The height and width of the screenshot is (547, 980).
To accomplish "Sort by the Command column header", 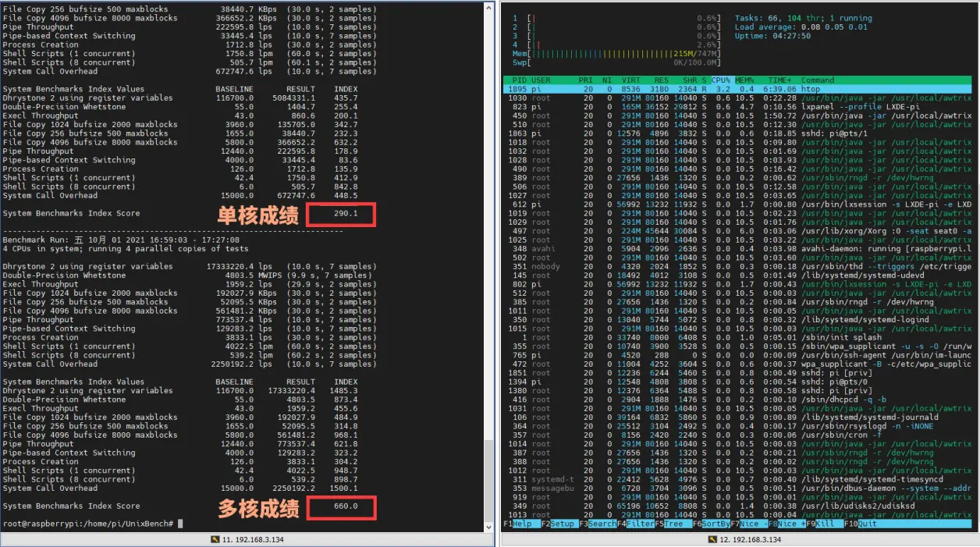I will [x=818, y=80].
